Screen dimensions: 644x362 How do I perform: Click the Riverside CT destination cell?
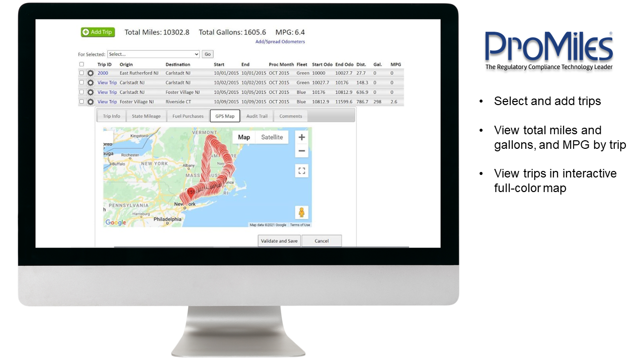(x=178, y=102)
